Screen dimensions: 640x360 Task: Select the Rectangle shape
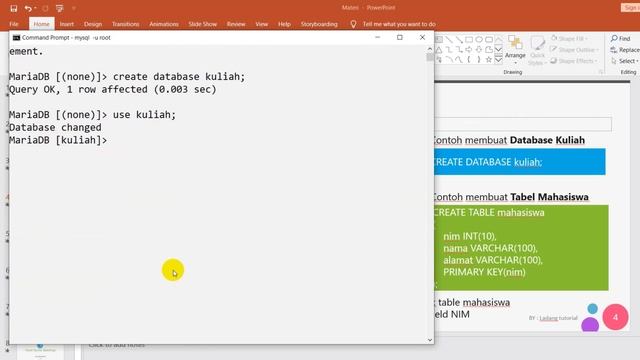click(469, 40)
